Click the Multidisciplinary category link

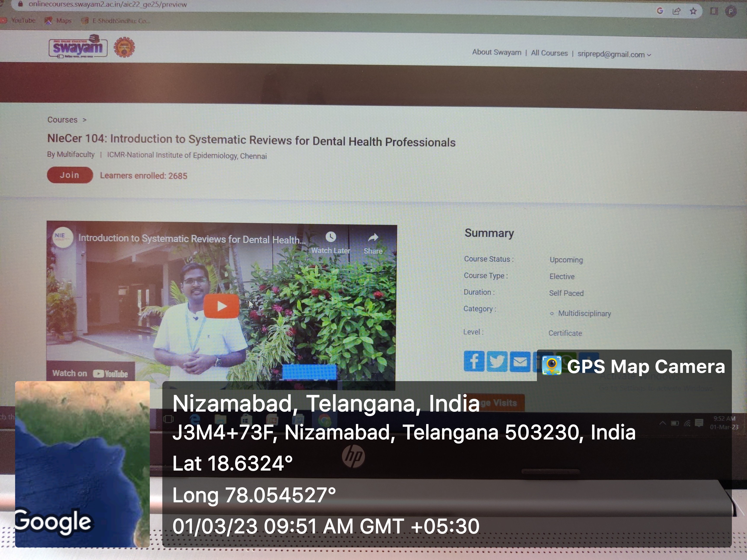[584, 313]
